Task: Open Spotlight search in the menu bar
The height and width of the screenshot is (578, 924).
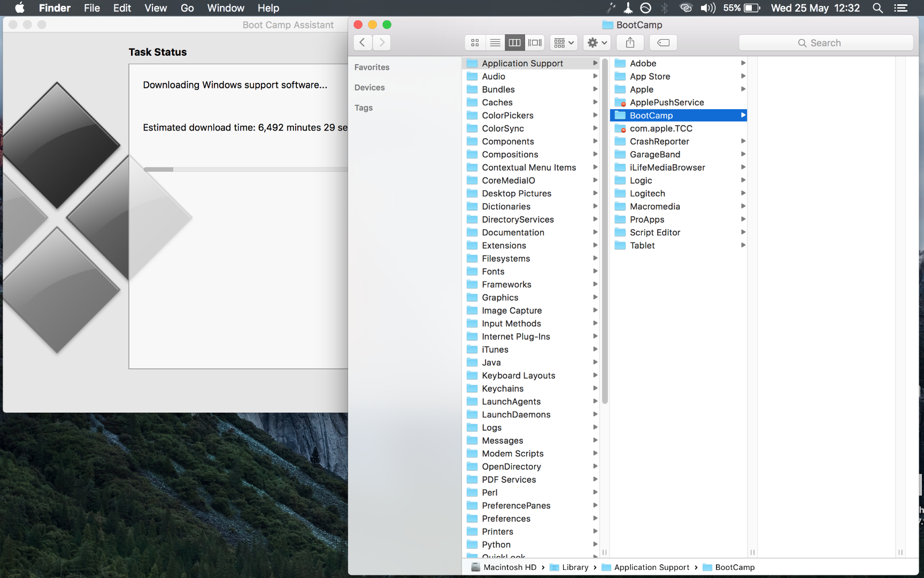Action: (877, 8)
